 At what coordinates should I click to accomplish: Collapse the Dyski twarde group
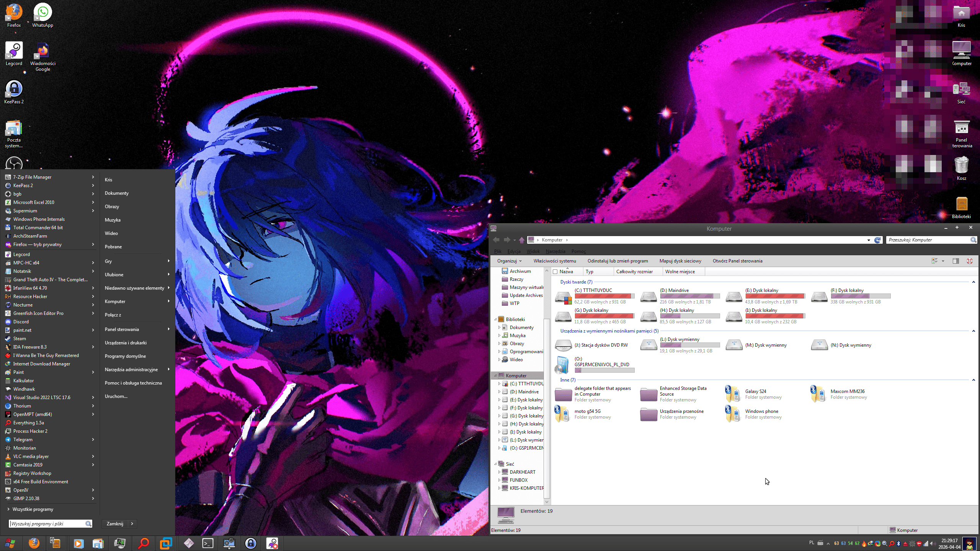click(973, 282)
